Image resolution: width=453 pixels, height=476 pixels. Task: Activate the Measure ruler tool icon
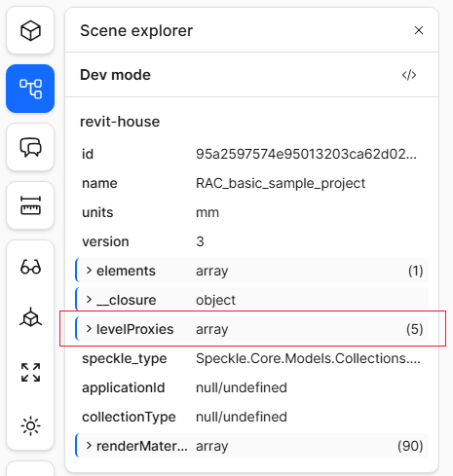30,205
